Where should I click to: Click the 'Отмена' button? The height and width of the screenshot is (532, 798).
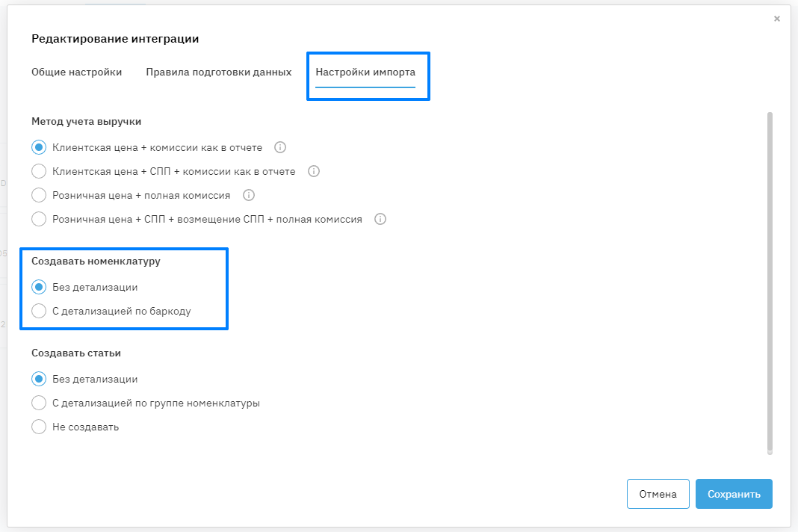click(x=658, y=494)
